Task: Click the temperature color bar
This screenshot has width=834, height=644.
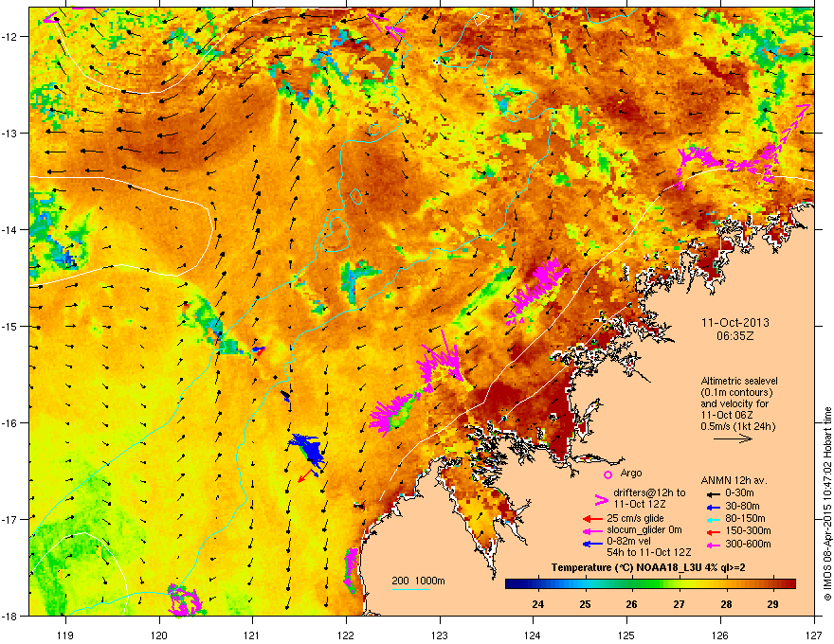Action: coord(650,584)
